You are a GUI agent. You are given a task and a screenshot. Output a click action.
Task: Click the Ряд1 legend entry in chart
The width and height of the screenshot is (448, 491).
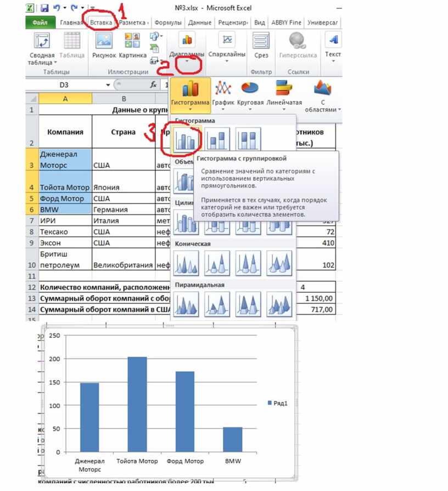pos(278,403)
